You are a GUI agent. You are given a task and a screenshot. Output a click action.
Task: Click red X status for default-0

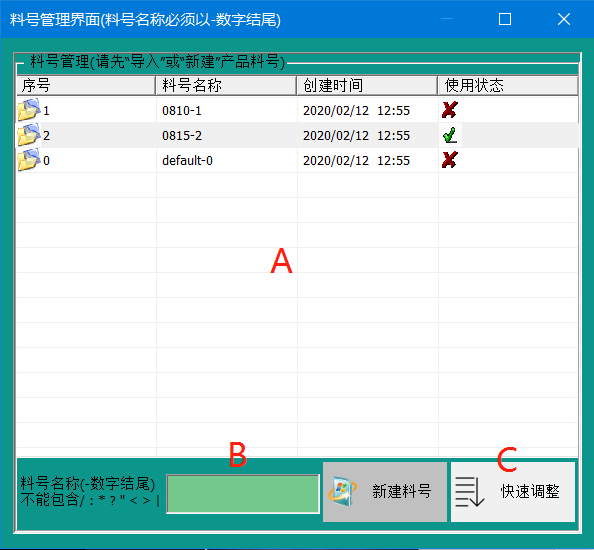click(x=450, y=160)
